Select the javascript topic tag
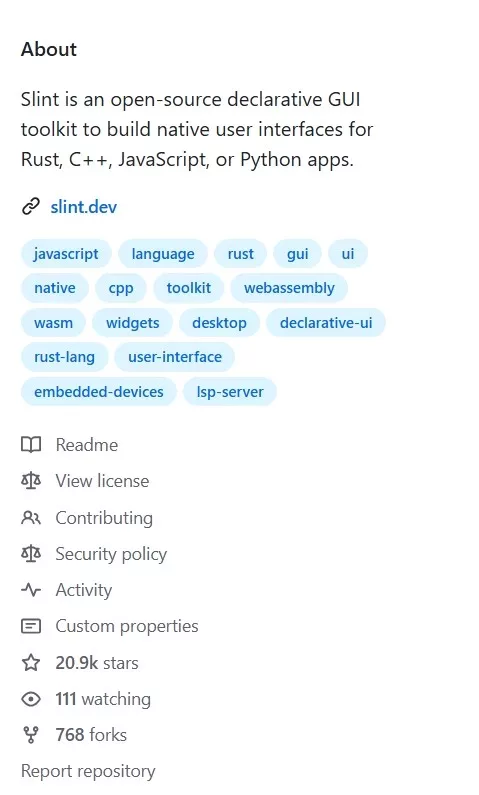Image resolution: width=479 pixels, height=795 pixels. (x=66, y=254)
